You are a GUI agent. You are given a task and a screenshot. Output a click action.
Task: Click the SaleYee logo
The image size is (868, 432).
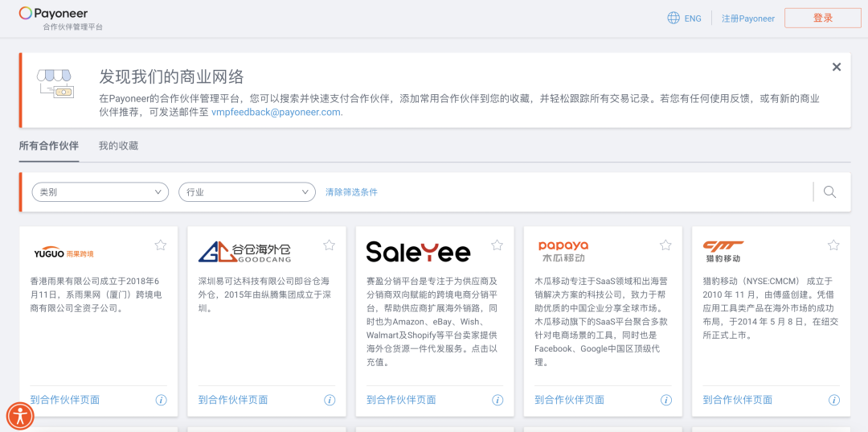click(418, 252)
